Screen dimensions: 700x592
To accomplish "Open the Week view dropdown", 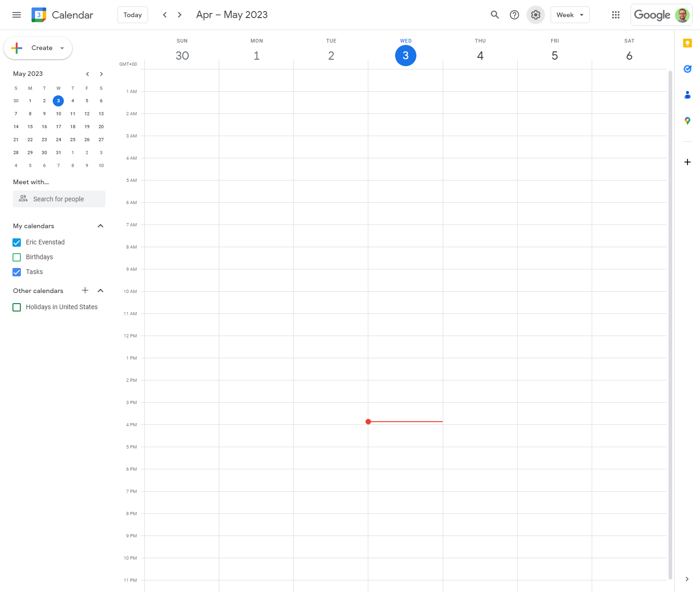I will coord(570,15).
